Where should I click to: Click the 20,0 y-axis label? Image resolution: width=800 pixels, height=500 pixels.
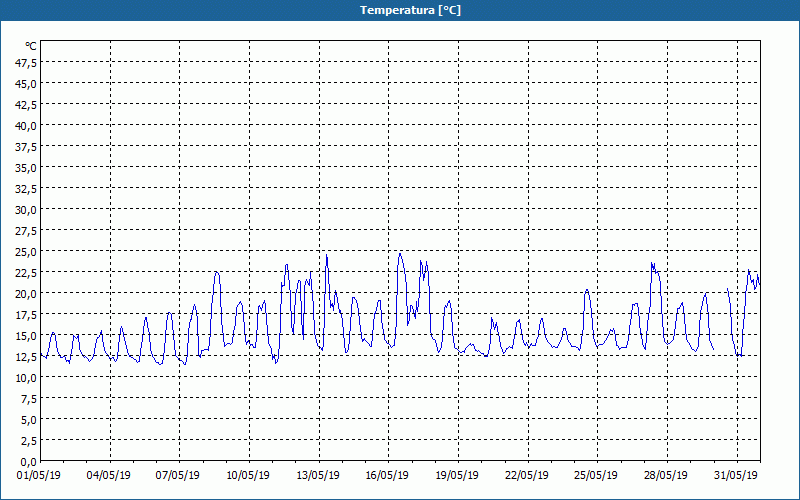27,294
